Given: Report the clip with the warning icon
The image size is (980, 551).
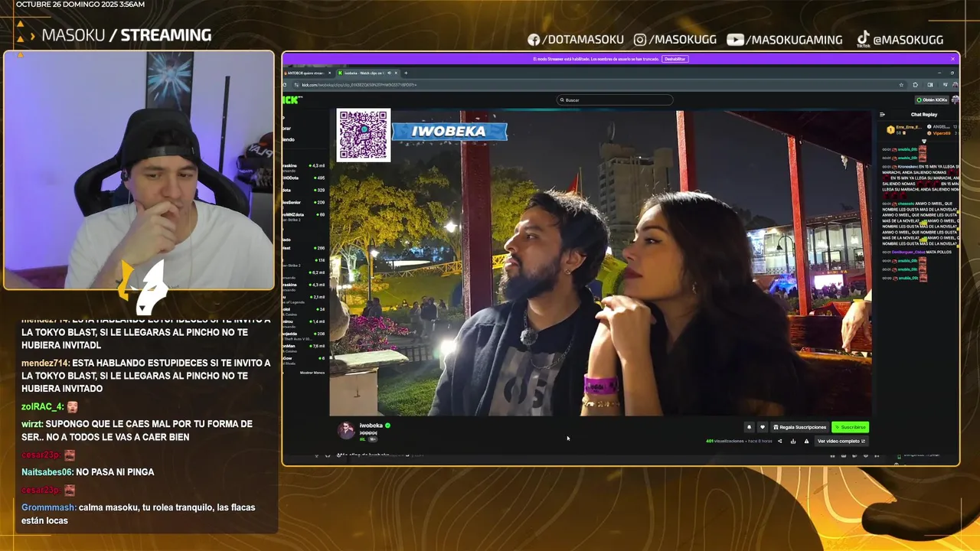Looking at the screenshot, I should 806,441.
